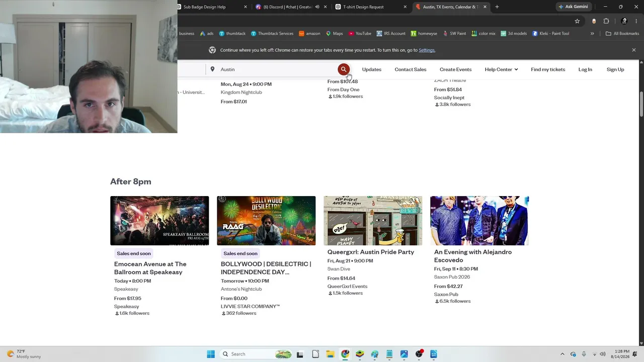Open the Bollywood Desilectric event thumbnail

266,221
